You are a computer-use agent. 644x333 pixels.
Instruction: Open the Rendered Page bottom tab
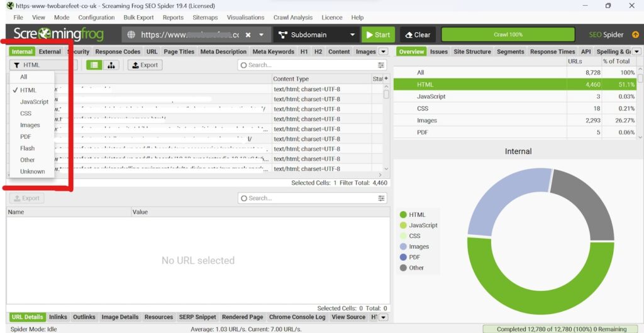click(242, 317)
